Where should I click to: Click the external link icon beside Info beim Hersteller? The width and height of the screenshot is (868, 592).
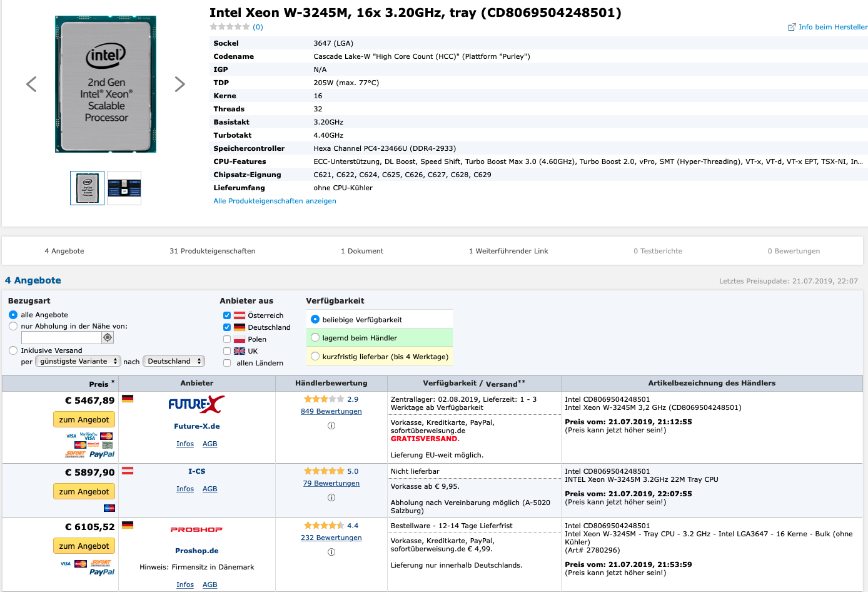(792, 27)
